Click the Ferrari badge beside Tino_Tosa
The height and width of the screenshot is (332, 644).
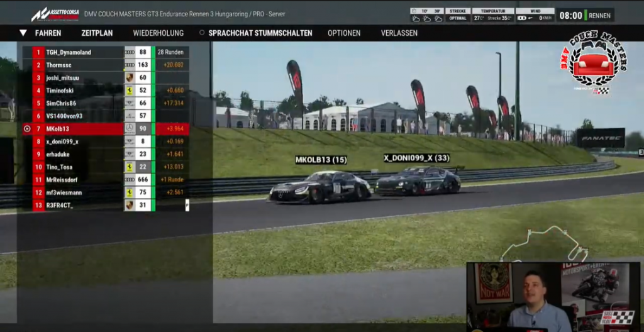tap(130, 167)
